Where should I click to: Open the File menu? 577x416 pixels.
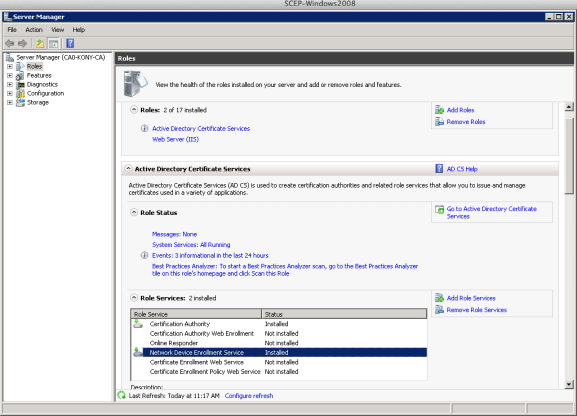coord(12,30)
